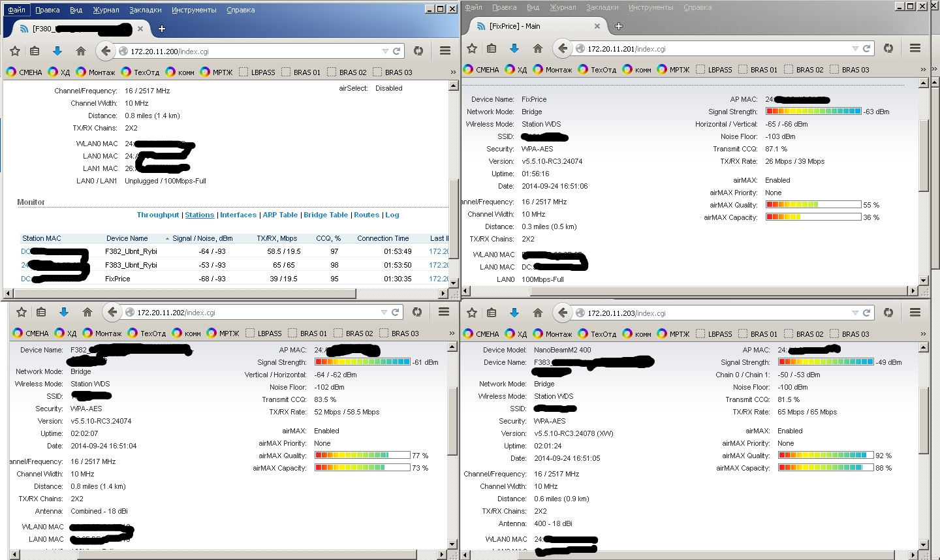Open the Журнал menu in the top-left window
Image resolution: width=940 pixels, height=560 pixels.
tap(106, 10)
